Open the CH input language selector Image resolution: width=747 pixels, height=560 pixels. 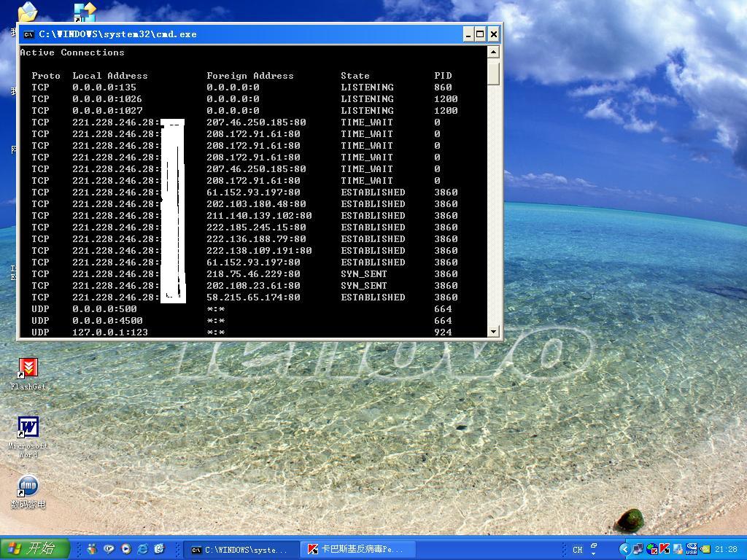pos(578,550)
